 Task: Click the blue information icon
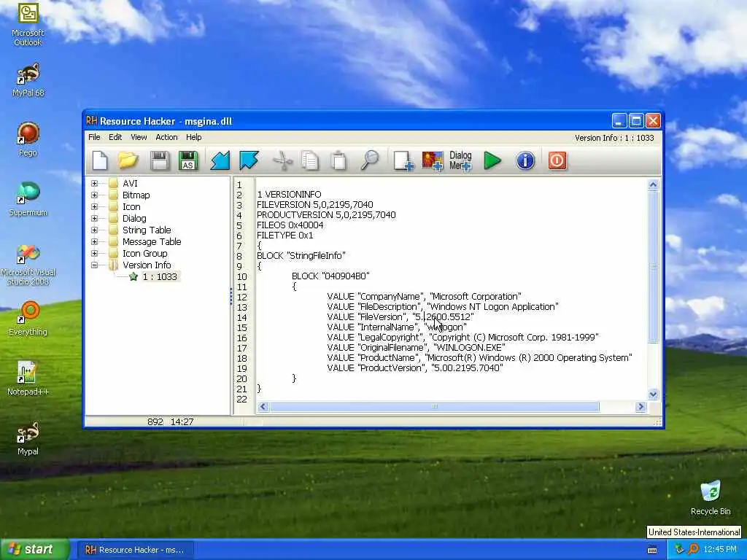[525, 160]
